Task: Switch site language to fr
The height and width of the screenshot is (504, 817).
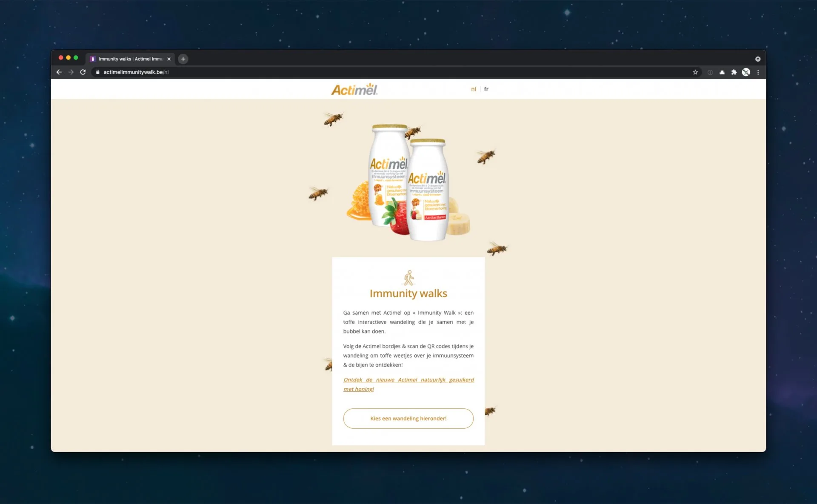Action: 486,89
